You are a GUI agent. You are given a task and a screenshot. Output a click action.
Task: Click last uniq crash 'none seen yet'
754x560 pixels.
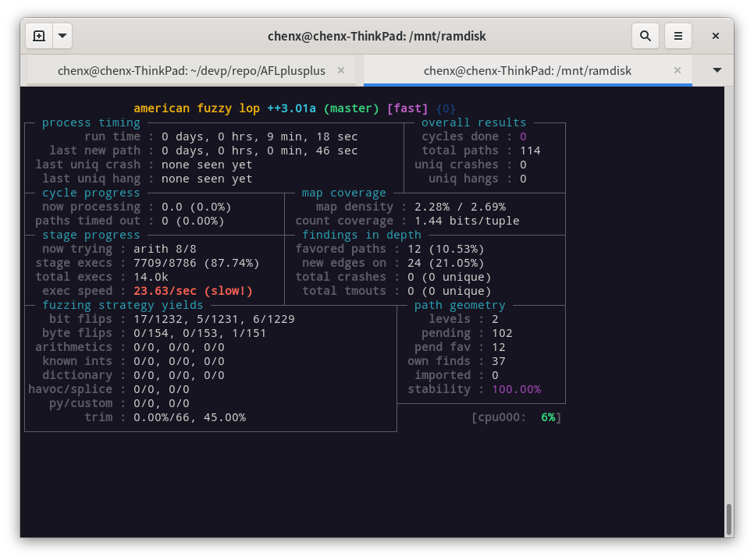pos(207,165)
